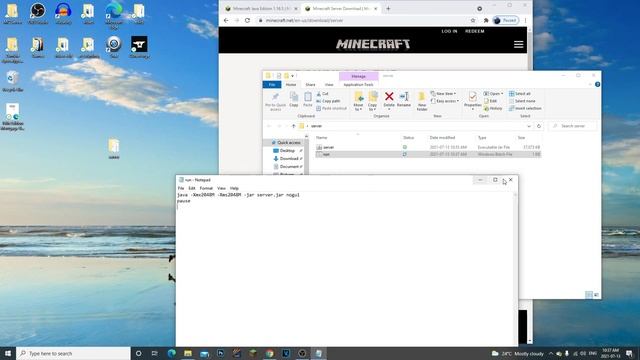The height and width of the screenshot is (360, 640).
Task: Click Edit in the Open group
Action: coord(490,101)
